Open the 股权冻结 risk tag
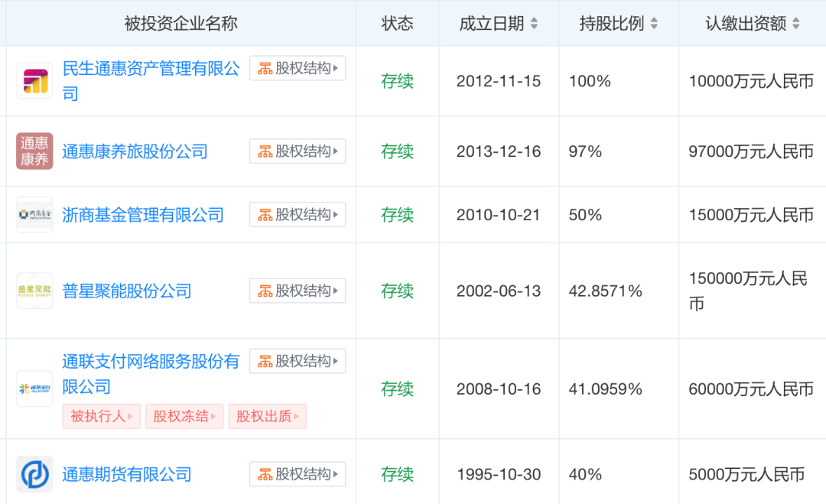Screen dimensions: 826x504 [x=184, y=417]
